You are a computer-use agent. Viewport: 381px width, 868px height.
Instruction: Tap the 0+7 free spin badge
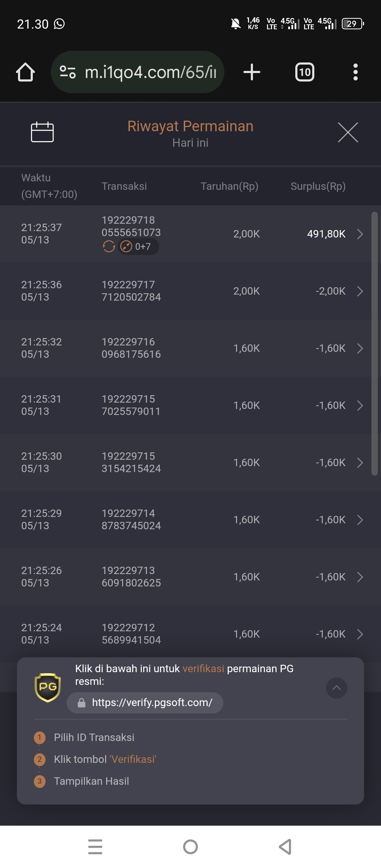[138, 246]
